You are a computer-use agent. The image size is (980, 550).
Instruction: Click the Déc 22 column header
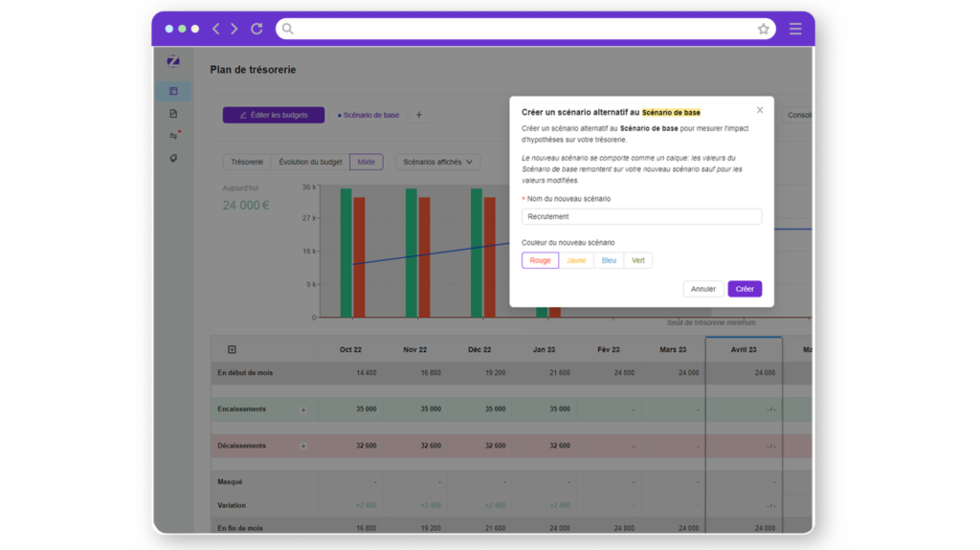(x=479, y=349)
